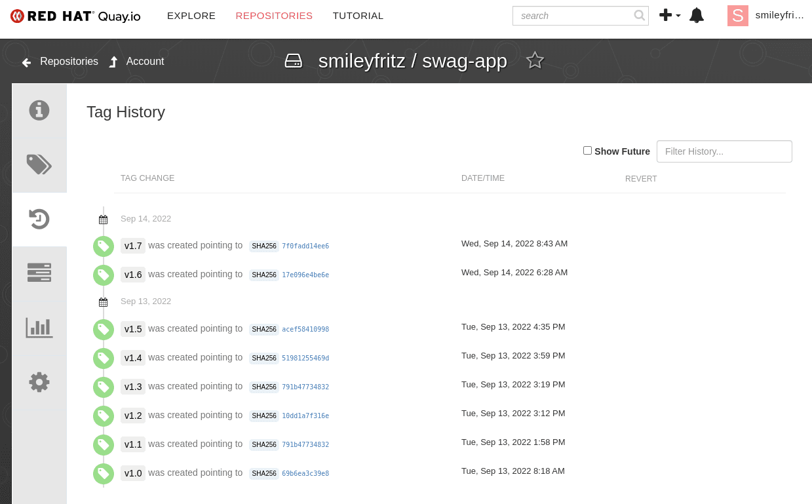Go to the Explore menu item
This screenshot has width=812, height=504.
point(191,16)
